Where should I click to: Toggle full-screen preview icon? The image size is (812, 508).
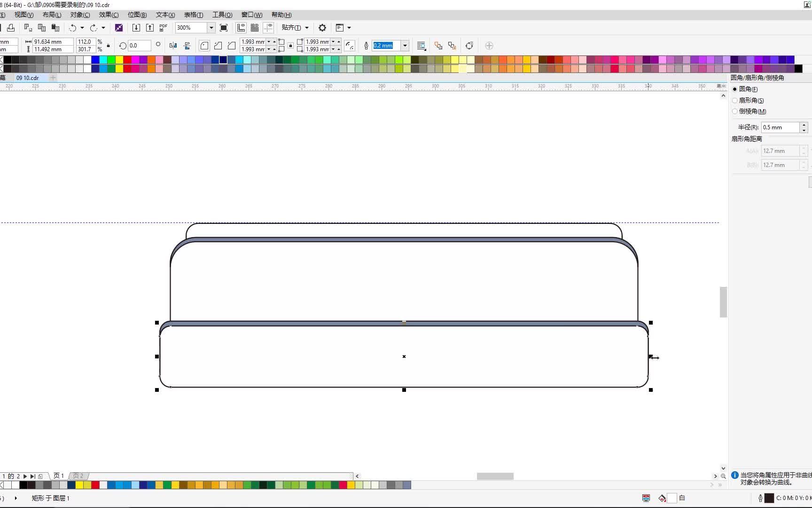click(x=224, y=28)
